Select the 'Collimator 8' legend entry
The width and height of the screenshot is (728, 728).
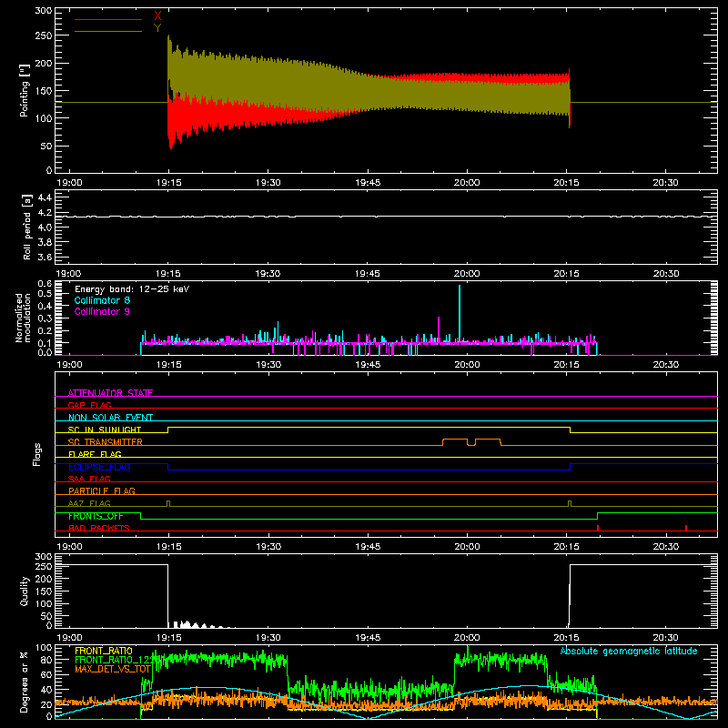point(102,300)
